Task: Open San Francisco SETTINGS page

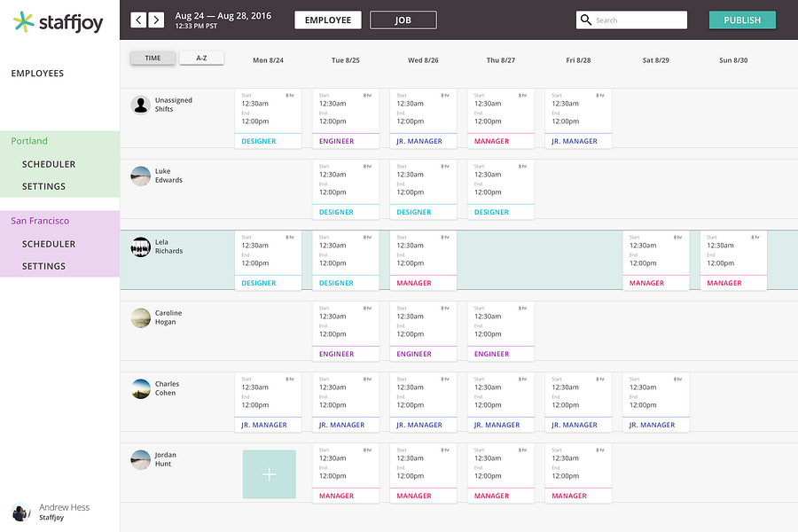Action: pyautogui.click(x=43, y=266)
